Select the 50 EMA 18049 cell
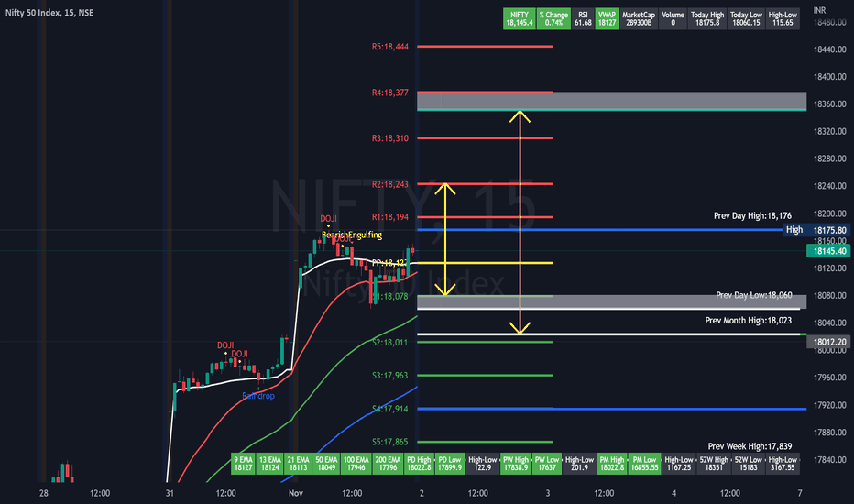The height and width of the screenshot is (504, 854). pyautogui.click(x=326, y=464)
